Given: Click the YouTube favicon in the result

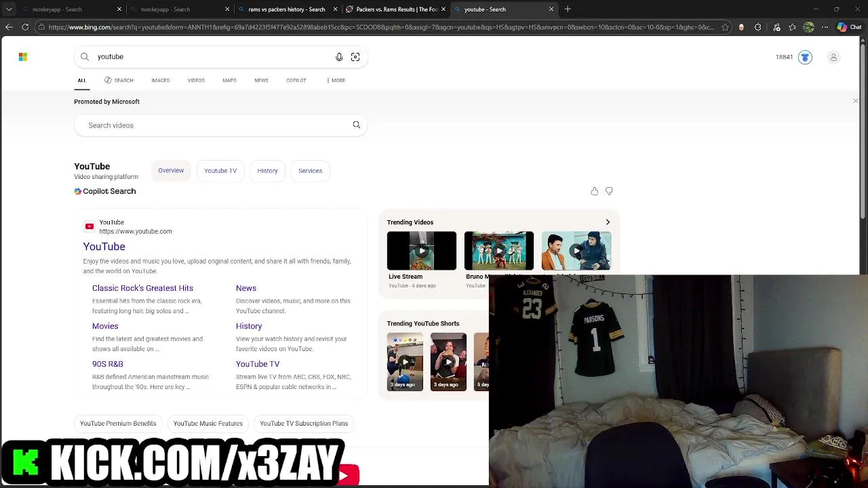Looking at the screenshot, I should tap(90, 226).
